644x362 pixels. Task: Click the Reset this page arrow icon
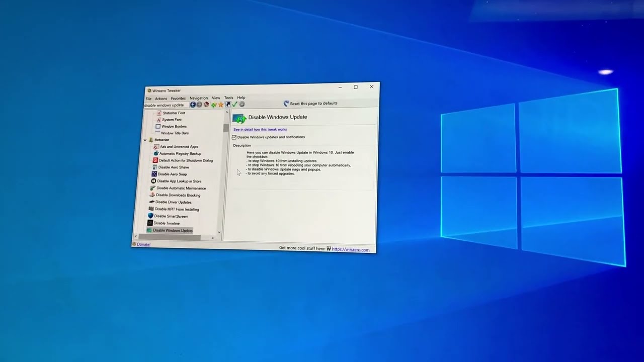click(286, 103)
